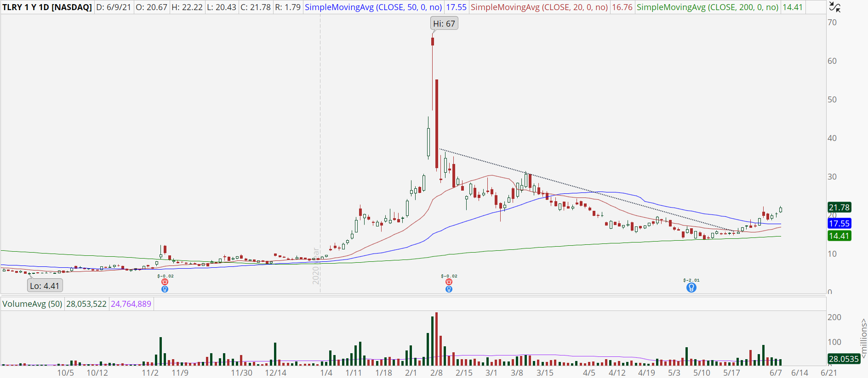
Task: Click the 'R: 1.79' range readout
Action: 288,7
